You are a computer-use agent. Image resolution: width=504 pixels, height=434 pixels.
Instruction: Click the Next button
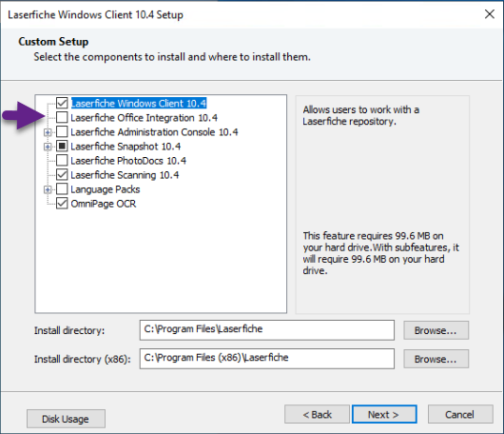(384, 414)
